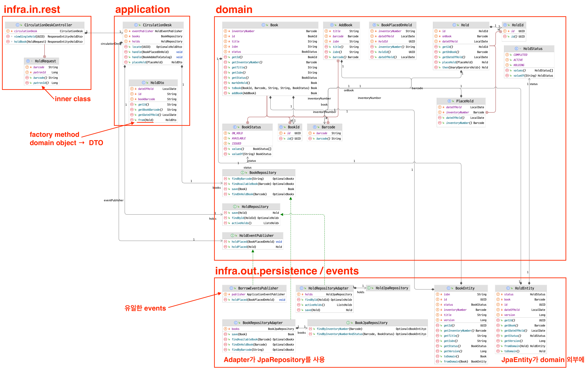
Task: Click the class icon beside BookRepositoryAdapter
Action: pyautogui.click(x=236, y=323)
